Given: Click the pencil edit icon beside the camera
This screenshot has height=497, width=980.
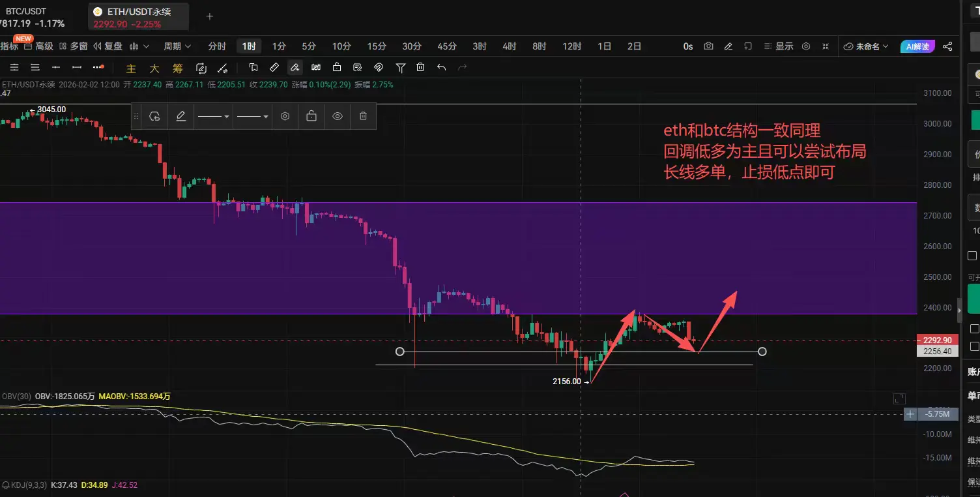Looking at the screenshot, I should (x=728, y=46).
